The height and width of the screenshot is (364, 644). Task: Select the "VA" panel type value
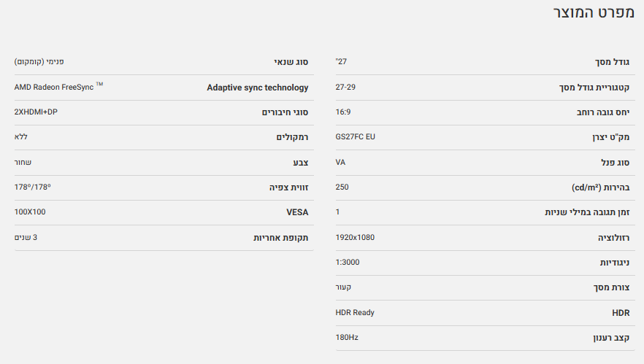(x=340, y=162)
